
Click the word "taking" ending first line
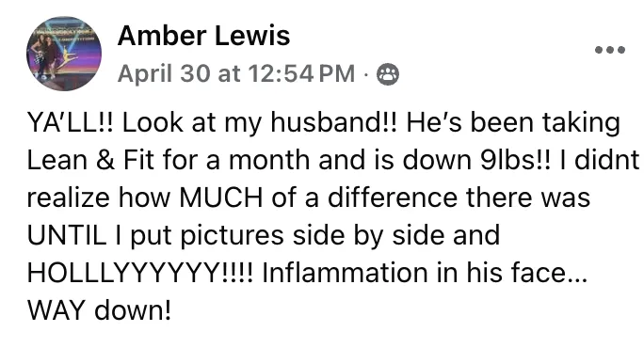point(582,123)
